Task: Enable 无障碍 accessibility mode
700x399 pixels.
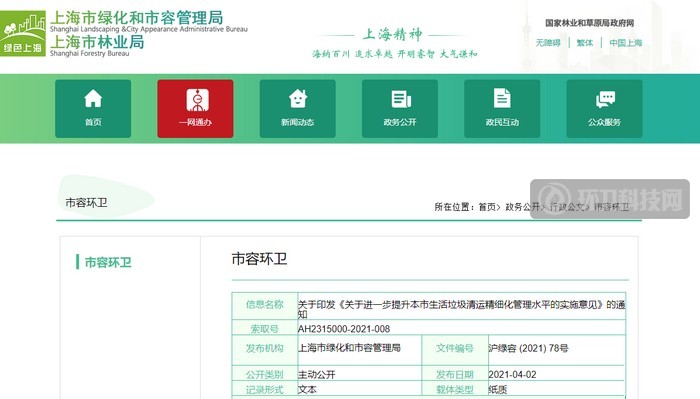Action: 548,43
